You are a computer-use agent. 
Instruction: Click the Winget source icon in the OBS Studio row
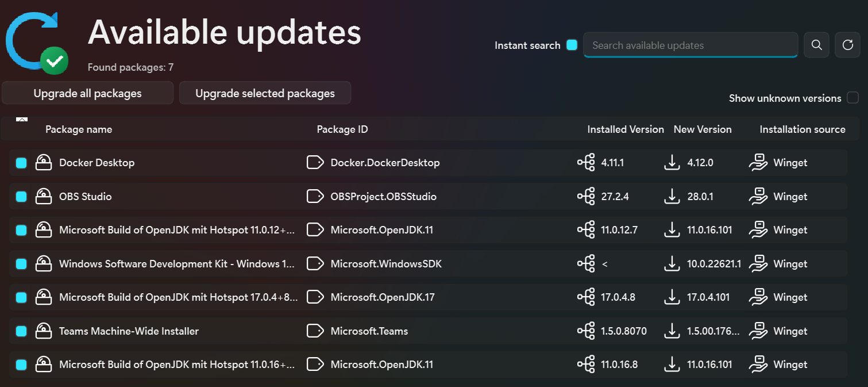tap(758, 197)
